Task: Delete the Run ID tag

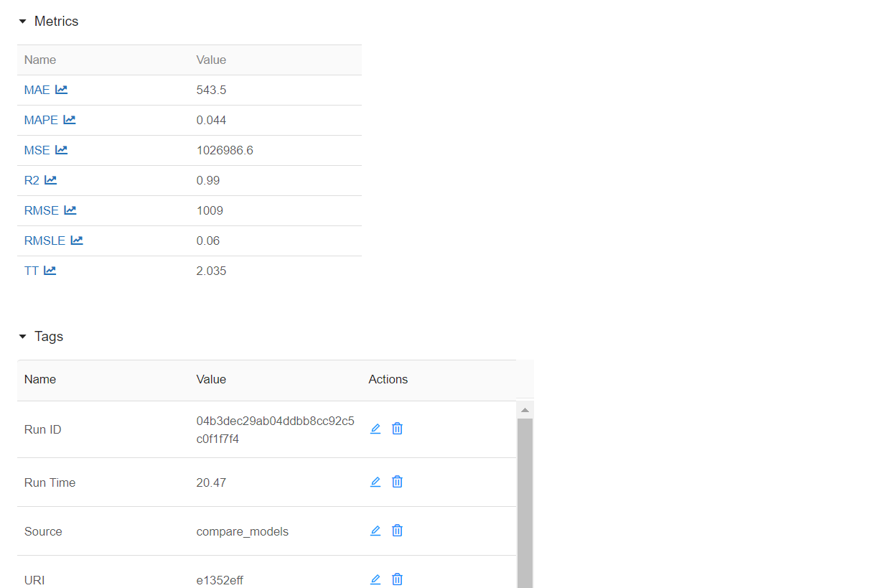Action: pyautogui.click(x=397, y=429)
